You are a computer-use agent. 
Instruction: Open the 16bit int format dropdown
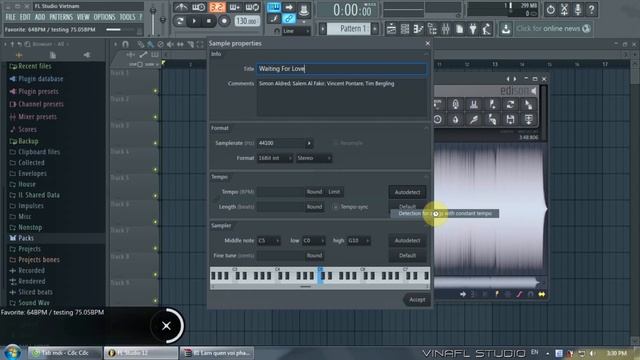[x=275, y=158]
